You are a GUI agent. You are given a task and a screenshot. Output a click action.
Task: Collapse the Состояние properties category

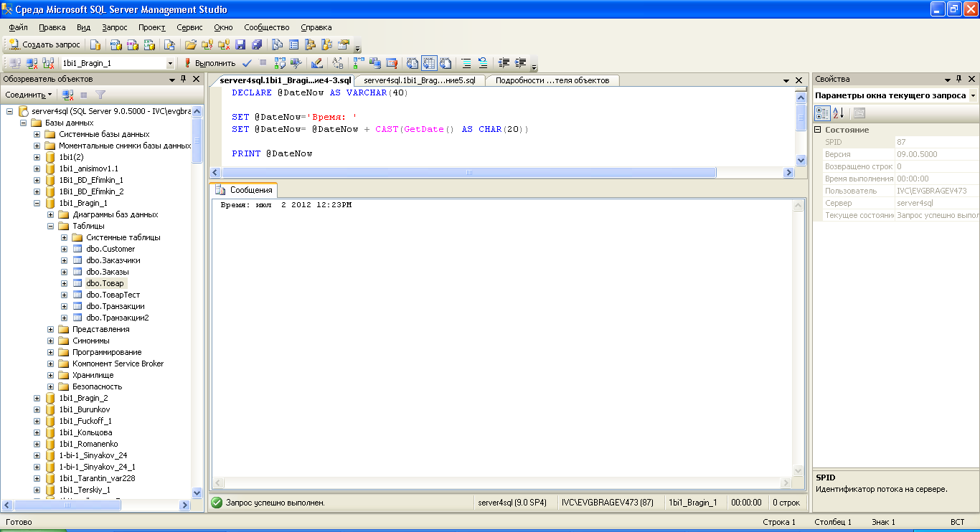[x=818, y=130]
